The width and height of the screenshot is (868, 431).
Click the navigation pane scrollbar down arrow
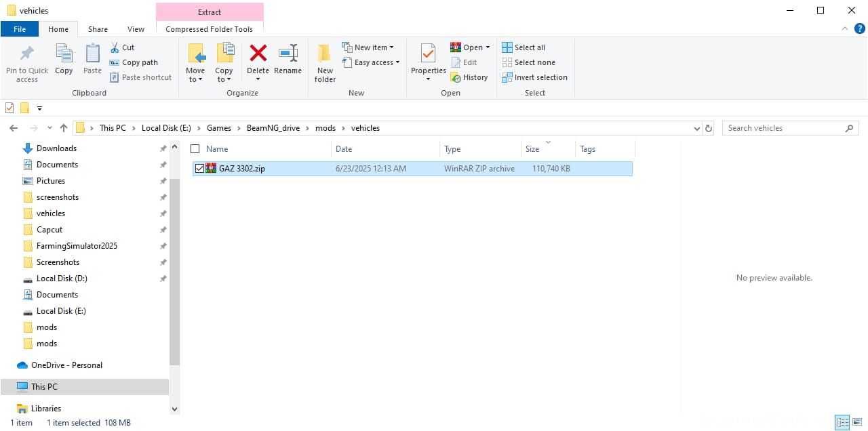point(174,409)
